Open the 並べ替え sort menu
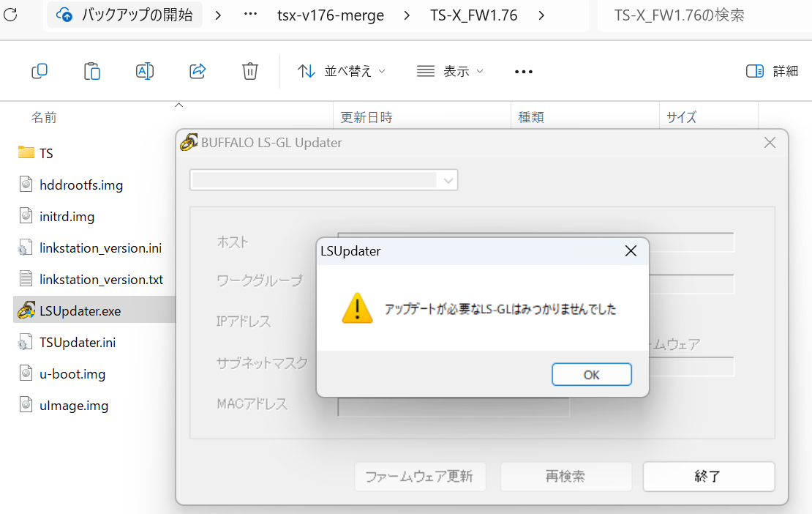 (x=342, y=71)
